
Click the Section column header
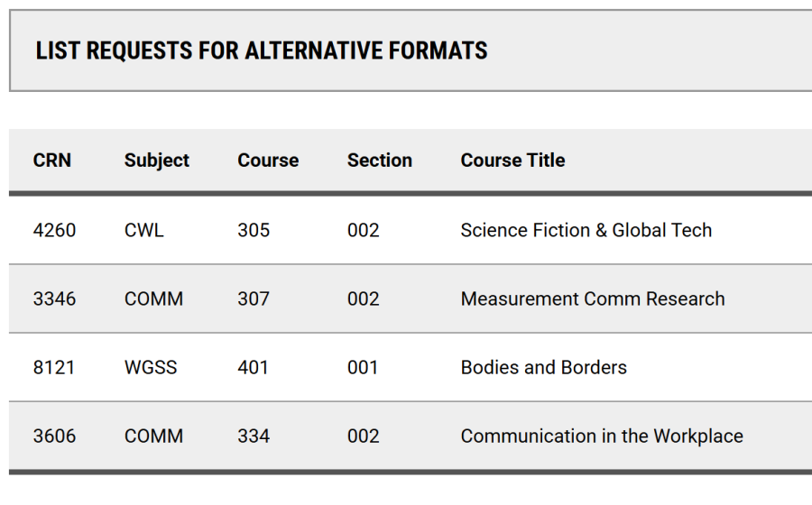[x=380, y=161]
